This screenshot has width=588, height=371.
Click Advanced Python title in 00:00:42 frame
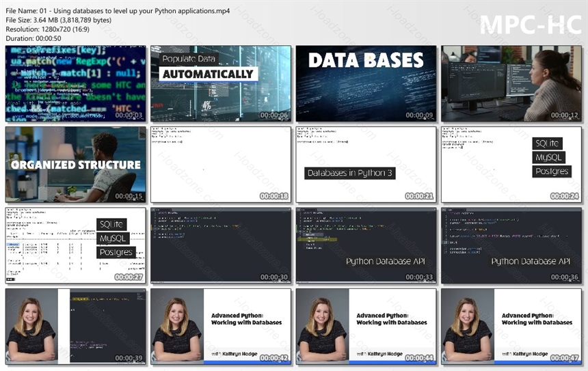[246, 319]
